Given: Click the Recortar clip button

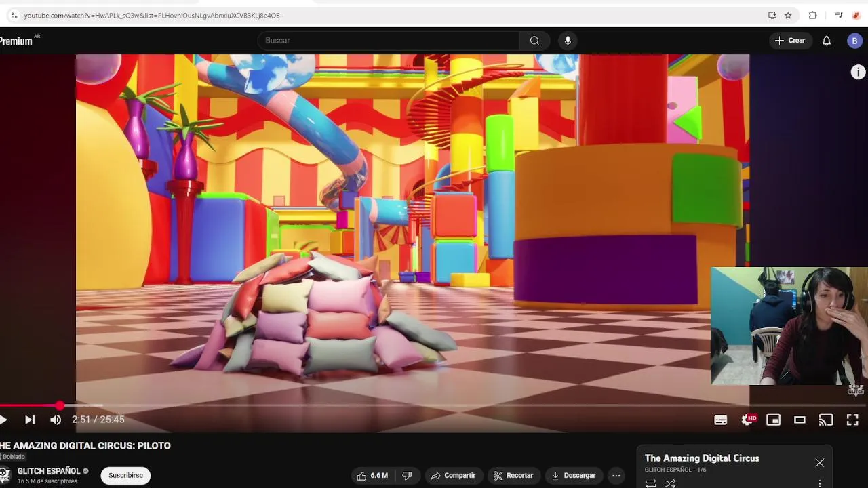Looking at the screenshot, I should click(x=513, y=476).
